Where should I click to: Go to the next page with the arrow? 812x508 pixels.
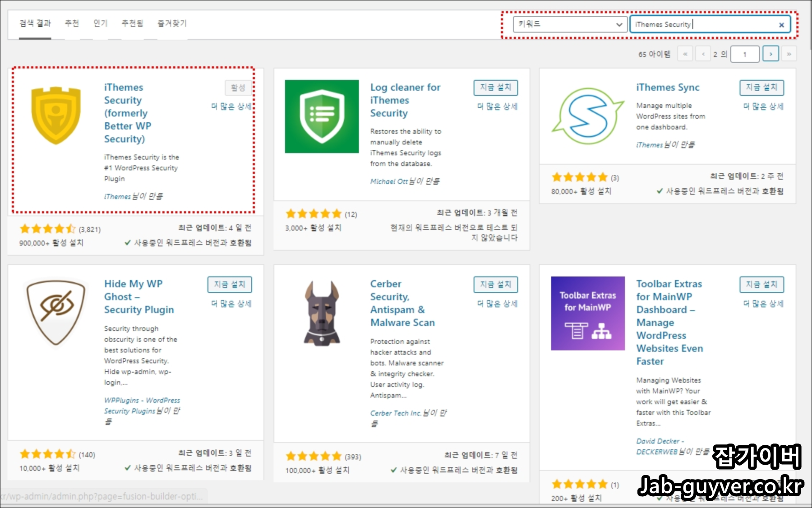click(x=771, y=54)
